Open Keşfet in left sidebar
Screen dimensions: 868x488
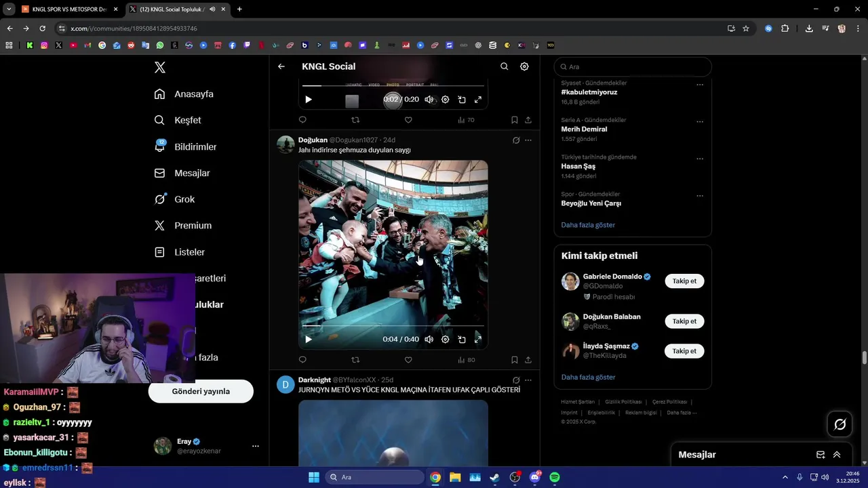pyautogui.click(x=178, y=120)
